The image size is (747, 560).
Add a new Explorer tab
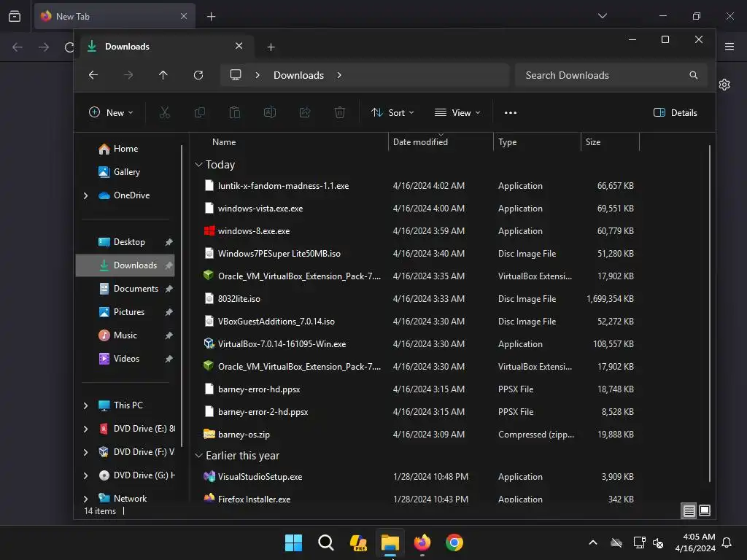pyautogui.click(x=271, y=47)
